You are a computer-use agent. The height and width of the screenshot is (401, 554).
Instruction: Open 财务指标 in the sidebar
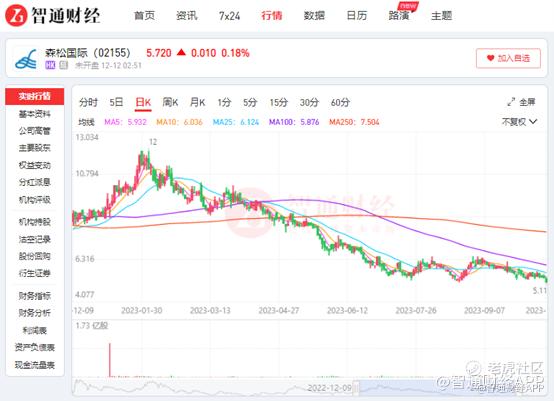(x=35, y=296)
